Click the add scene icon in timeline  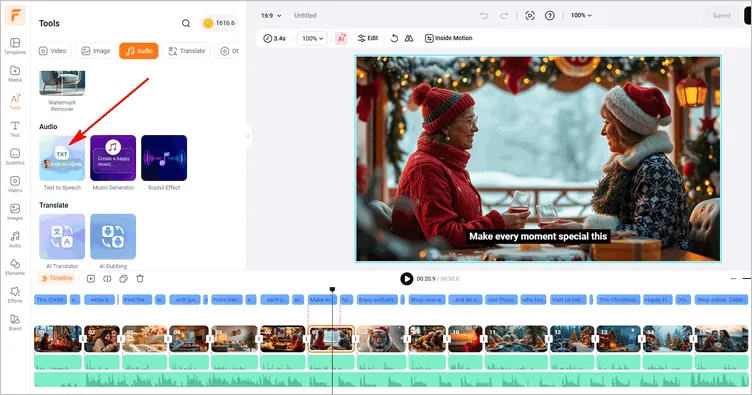91,279
